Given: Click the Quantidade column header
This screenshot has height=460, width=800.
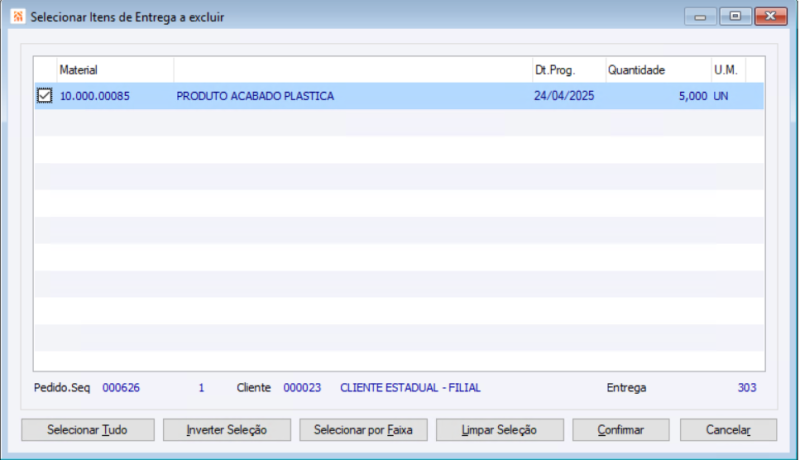Looking at the screenshot, I should pos(658,70).
